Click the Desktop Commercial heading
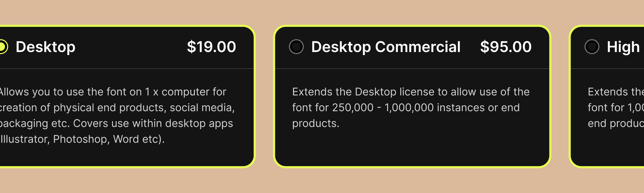 (386, 47)
